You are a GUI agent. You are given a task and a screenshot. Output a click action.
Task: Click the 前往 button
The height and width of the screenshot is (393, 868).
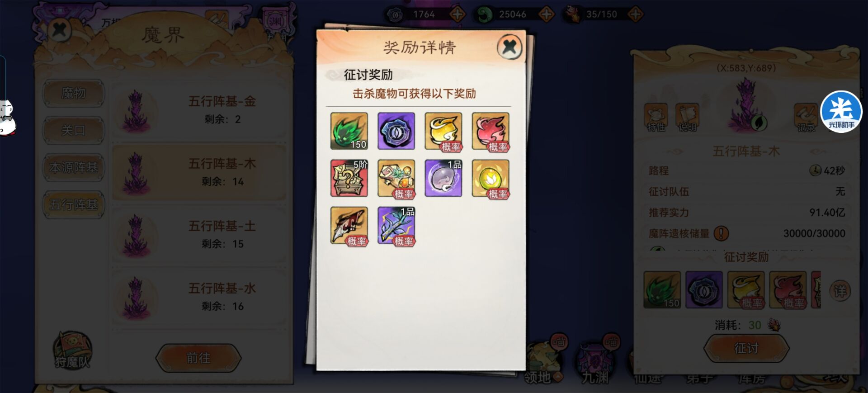coord(198,358)
